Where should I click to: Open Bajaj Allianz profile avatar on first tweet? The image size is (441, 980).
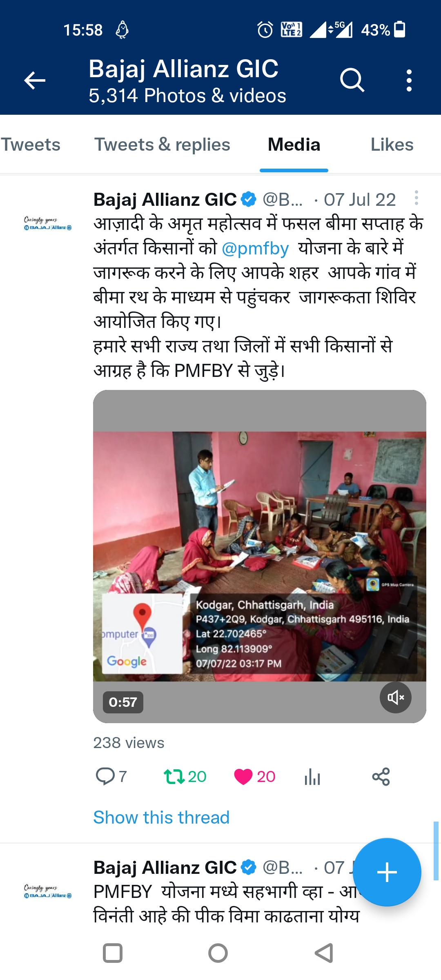coord(48,223)
